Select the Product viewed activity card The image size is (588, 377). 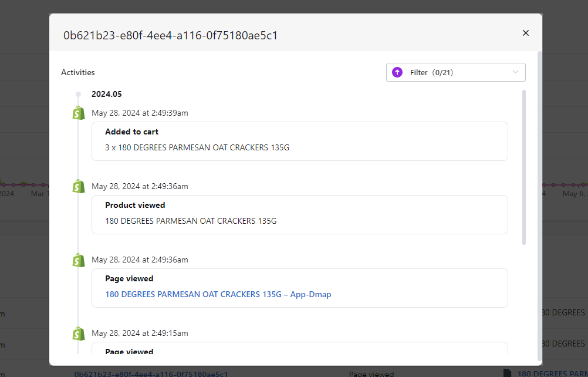(x=299, y=214)
